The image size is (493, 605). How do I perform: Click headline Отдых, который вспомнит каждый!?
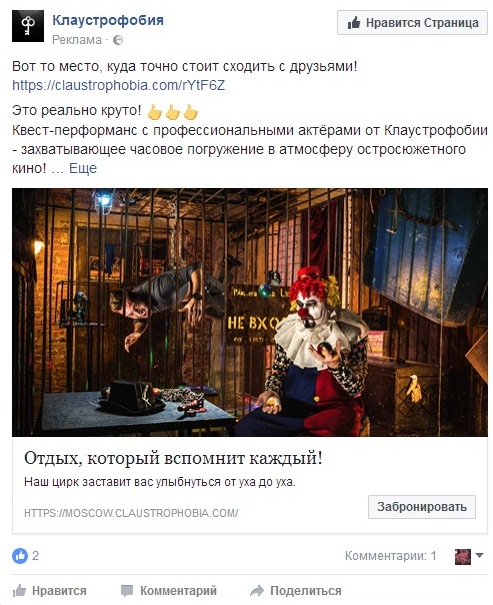point(173,458)
